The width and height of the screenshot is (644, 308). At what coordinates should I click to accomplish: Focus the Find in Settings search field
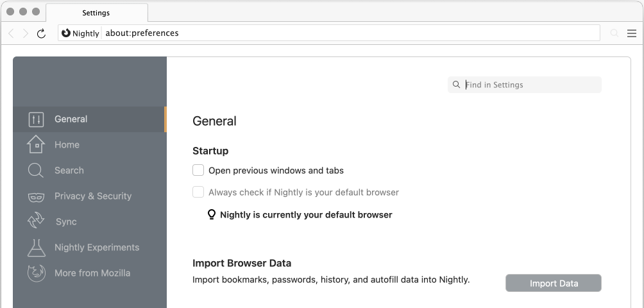pos(529,85)
